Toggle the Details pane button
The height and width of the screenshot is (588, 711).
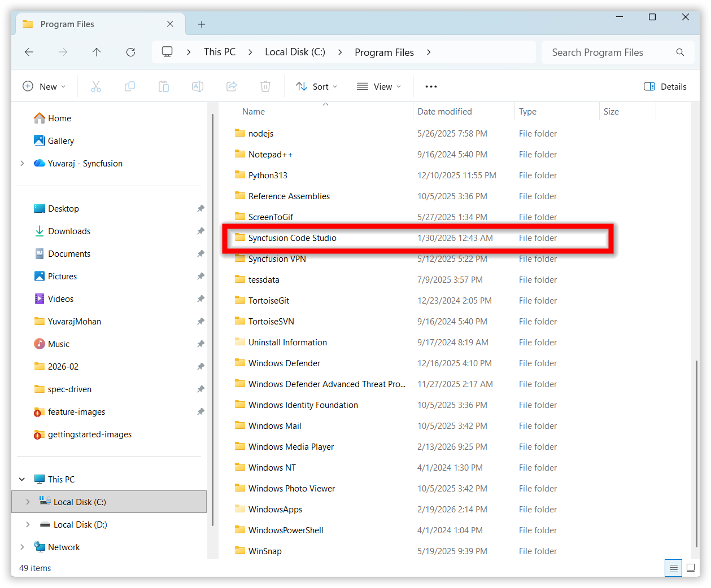(665, 86)
